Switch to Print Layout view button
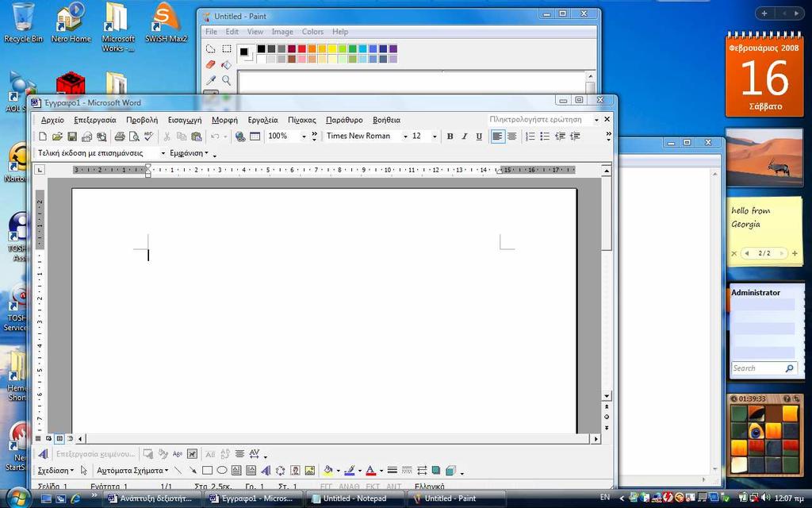Image resolution: width=812 pixels, height=508 pixels. point(59,438)
